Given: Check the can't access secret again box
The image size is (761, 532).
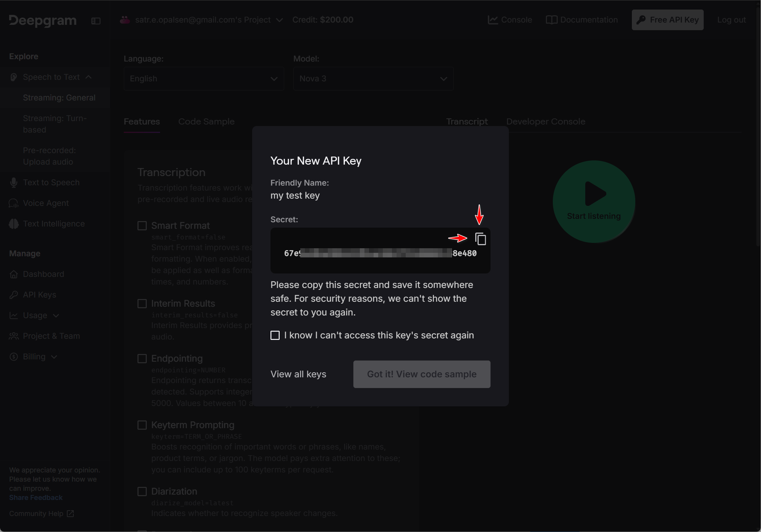Looking at the screenshot, I should (x=275, y=335).
